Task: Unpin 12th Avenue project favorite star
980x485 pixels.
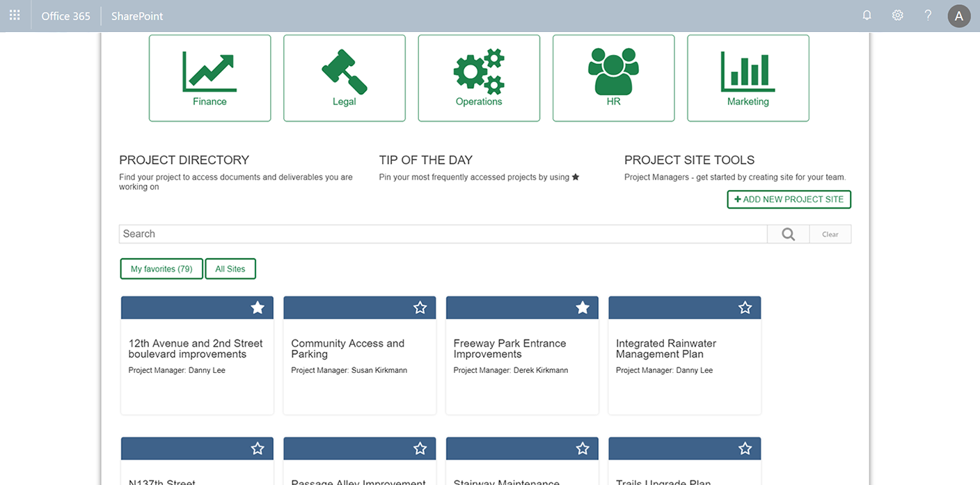Action: (258, 308)
